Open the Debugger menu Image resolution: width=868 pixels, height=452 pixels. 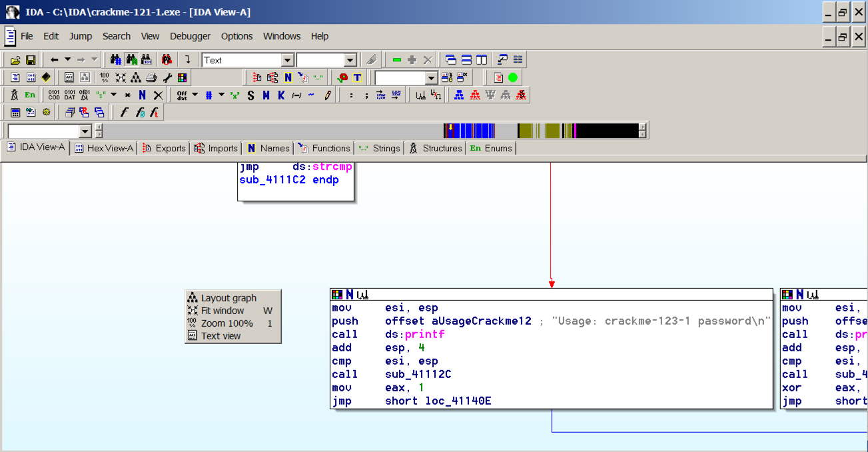(x=190, y=36)
